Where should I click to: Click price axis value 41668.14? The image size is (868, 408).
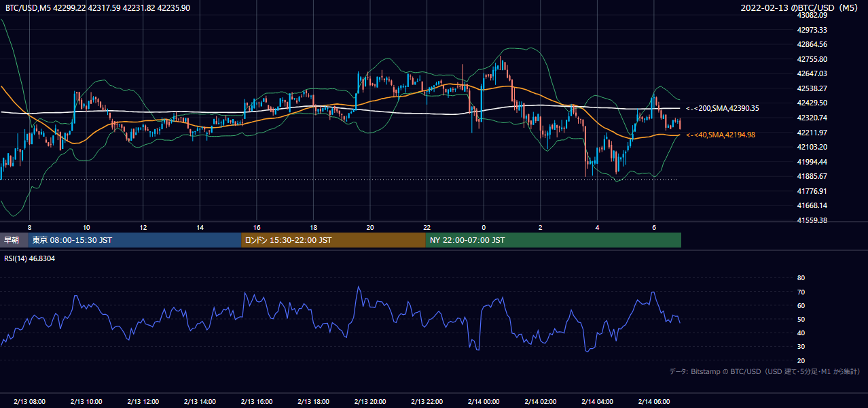[x=812, y=205]
